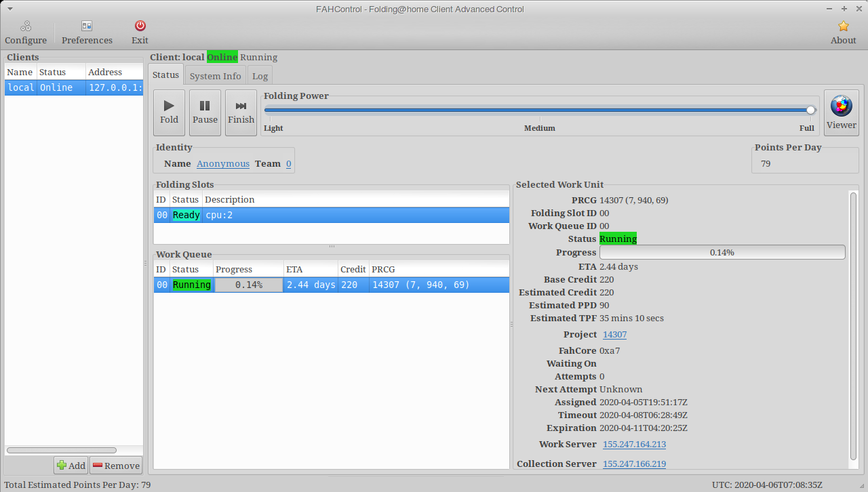868x492 pixels.
Task: Click the Points Per Day value 79
Action: point(766,163)
